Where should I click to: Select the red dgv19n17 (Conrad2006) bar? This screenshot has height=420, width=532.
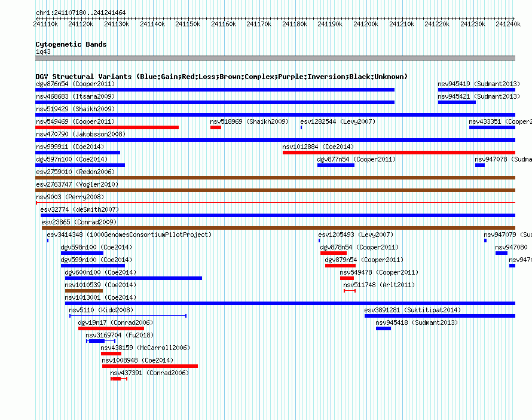point(111,328)
